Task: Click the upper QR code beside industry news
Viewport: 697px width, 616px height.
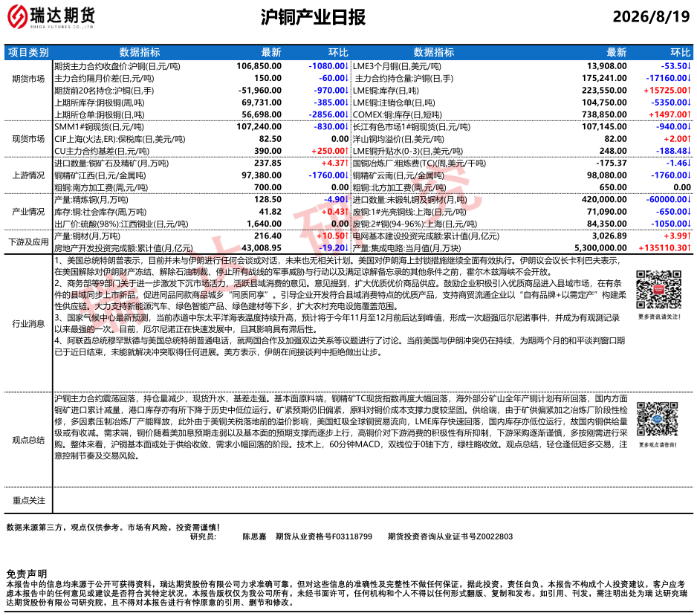Action: pos(658,289)
